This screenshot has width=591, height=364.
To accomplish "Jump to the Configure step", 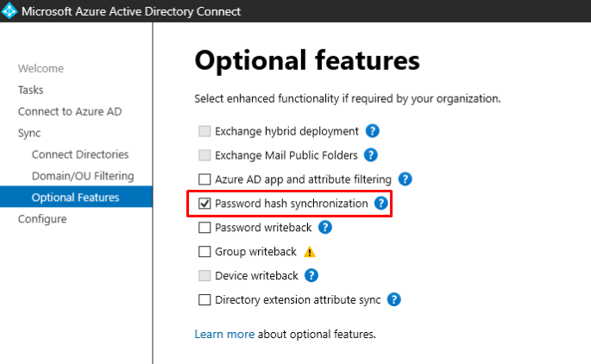I will [42, 219].
